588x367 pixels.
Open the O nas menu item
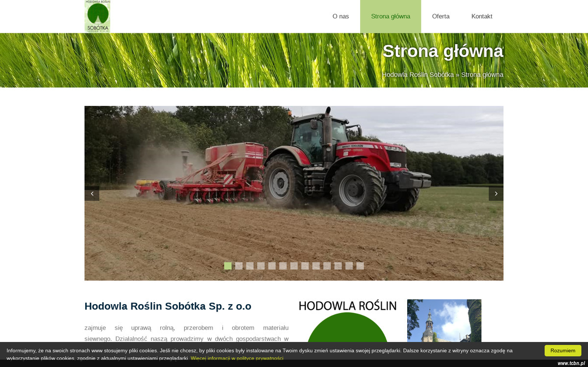tap(341, 16)
